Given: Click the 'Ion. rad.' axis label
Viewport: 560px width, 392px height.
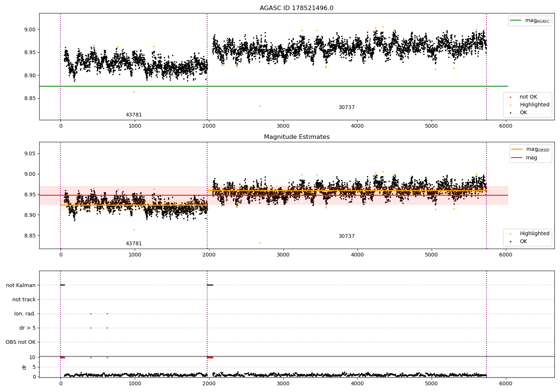Looking at the screenshot, I should pos(25,314).
